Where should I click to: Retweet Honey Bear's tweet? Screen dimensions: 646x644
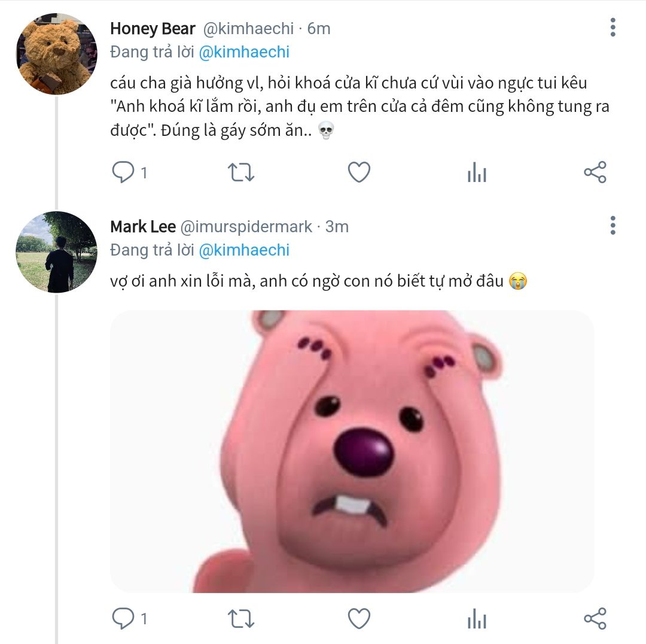tap(242, 172)
